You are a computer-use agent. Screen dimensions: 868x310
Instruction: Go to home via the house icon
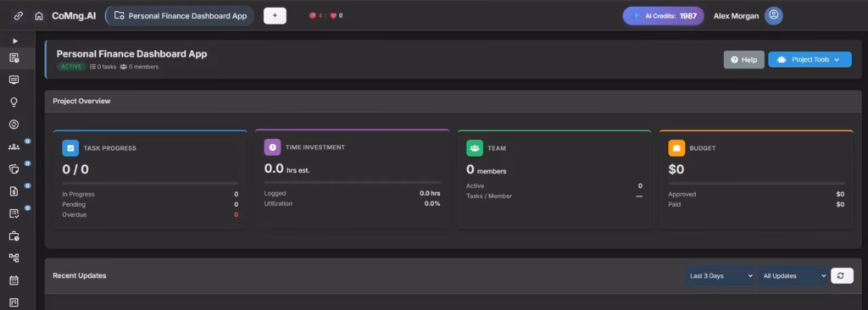pyautogui.click(x=39, y=16)
